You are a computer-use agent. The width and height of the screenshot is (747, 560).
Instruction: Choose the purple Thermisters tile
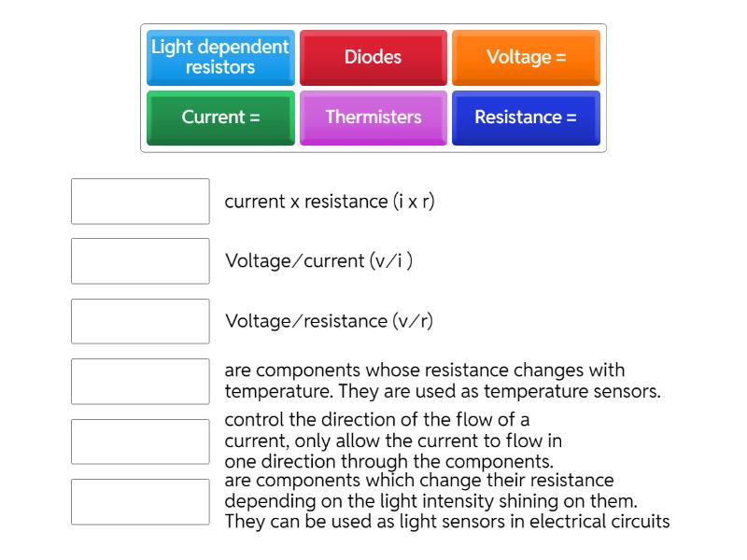click(373, 118)
